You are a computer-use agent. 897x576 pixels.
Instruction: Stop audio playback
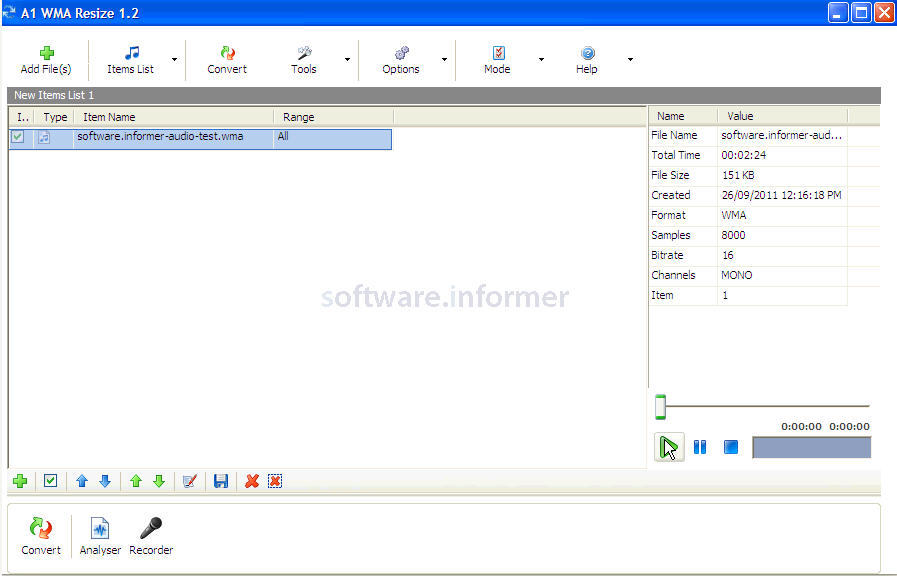[731, 447]
